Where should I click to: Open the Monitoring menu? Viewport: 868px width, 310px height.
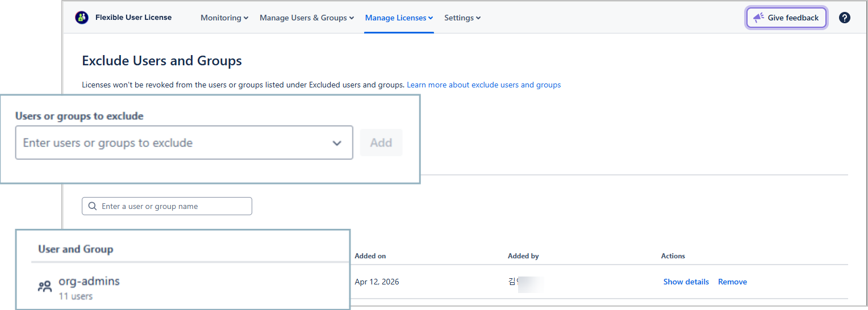(x=224, y=18)
